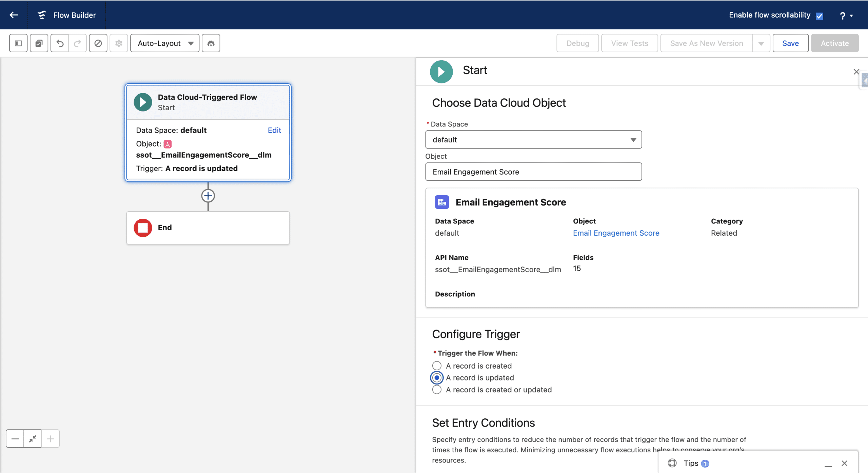Choose 'A record is created or updated'

[437, 390]
